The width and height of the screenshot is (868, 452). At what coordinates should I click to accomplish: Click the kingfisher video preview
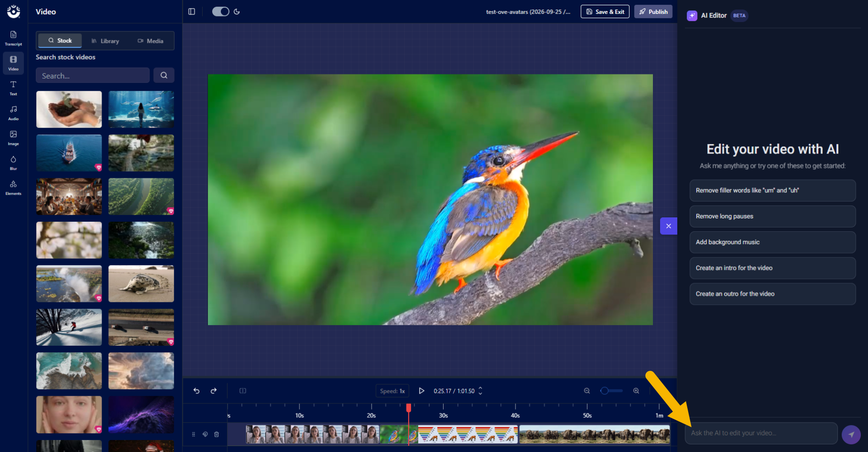(430, 199)
